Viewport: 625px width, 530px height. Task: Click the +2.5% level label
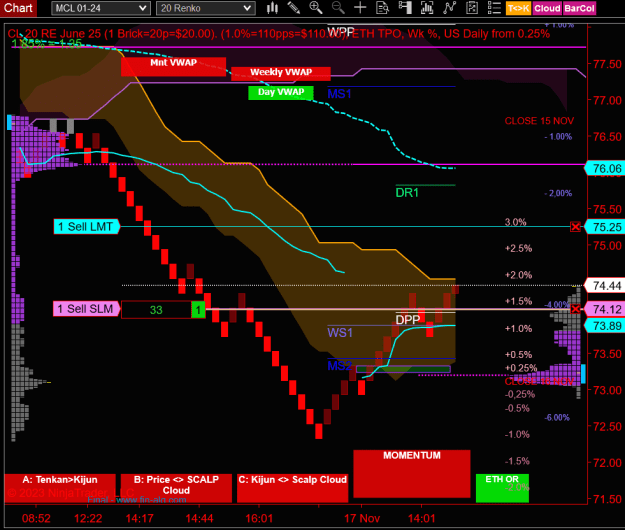[518, 248]
